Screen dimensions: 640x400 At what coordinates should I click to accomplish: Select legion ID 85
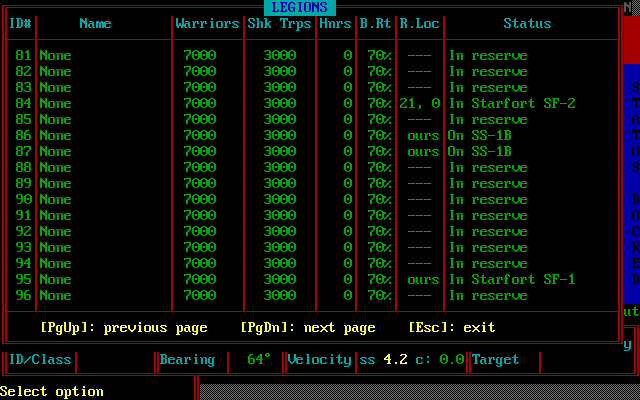coord(313,120)
